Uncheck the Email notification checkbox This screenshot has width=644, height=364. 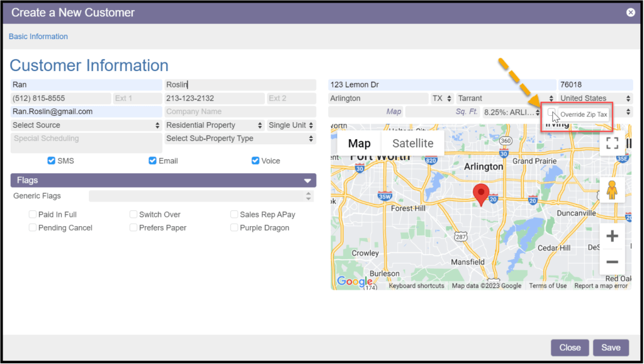tap(152, 161)
